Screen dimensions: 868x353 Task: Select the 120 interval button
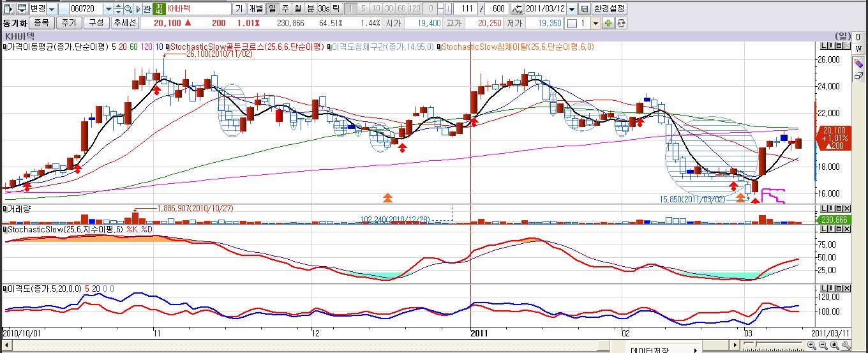pyautogui.click(x=414, y=9)
